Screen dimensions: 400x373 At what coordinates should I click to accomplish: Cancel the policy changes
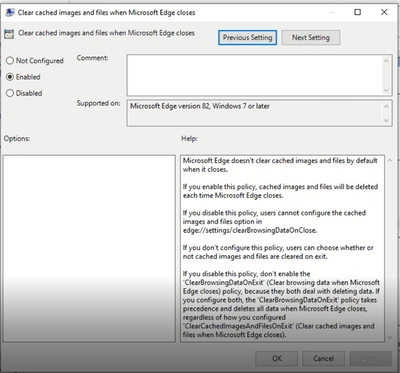(x=323, y=359)
